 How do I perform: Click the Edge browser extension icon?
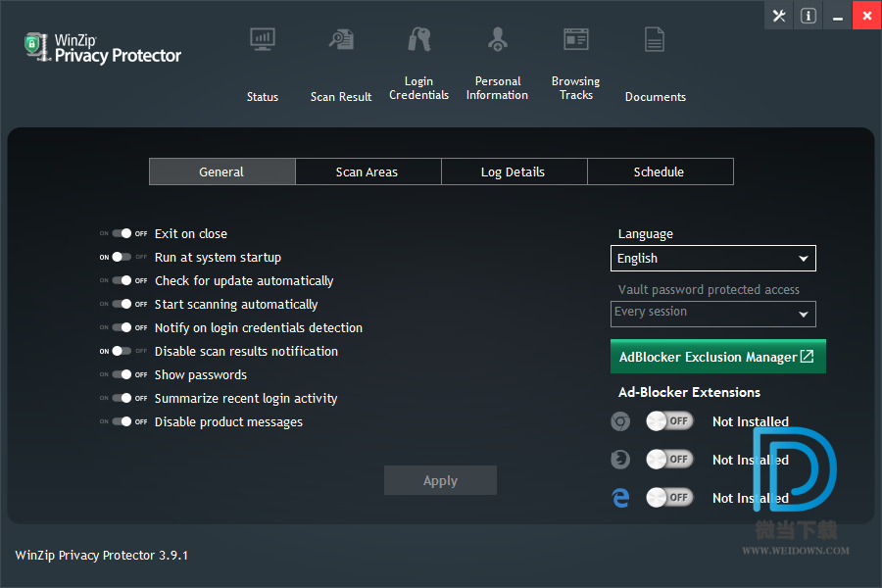[620, 498]
